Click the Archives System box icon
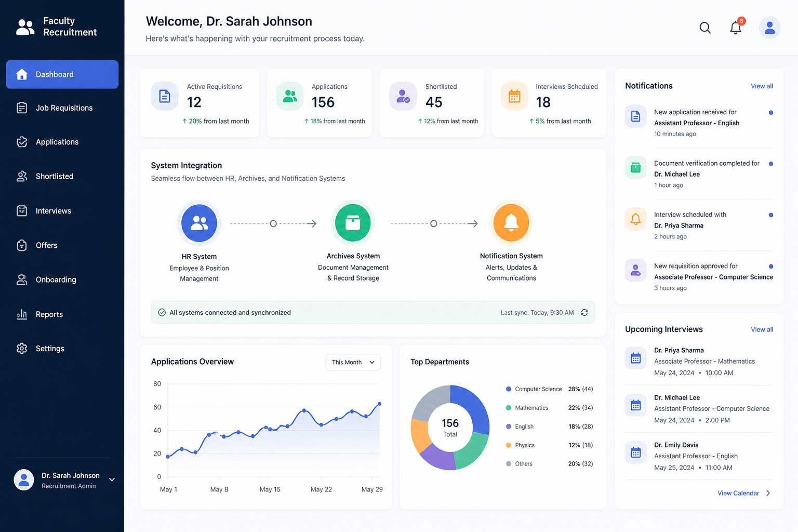Image resolution: width=798 pixels, height=532 pixels. (x=353, y=222)
